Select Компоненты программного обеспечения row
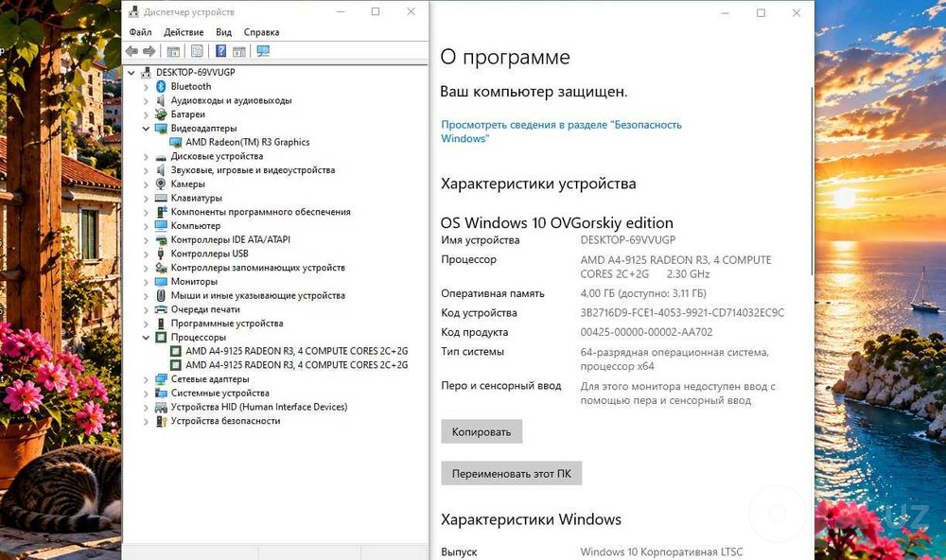Viewport: 946px width, 560px height. pos(261,212)
